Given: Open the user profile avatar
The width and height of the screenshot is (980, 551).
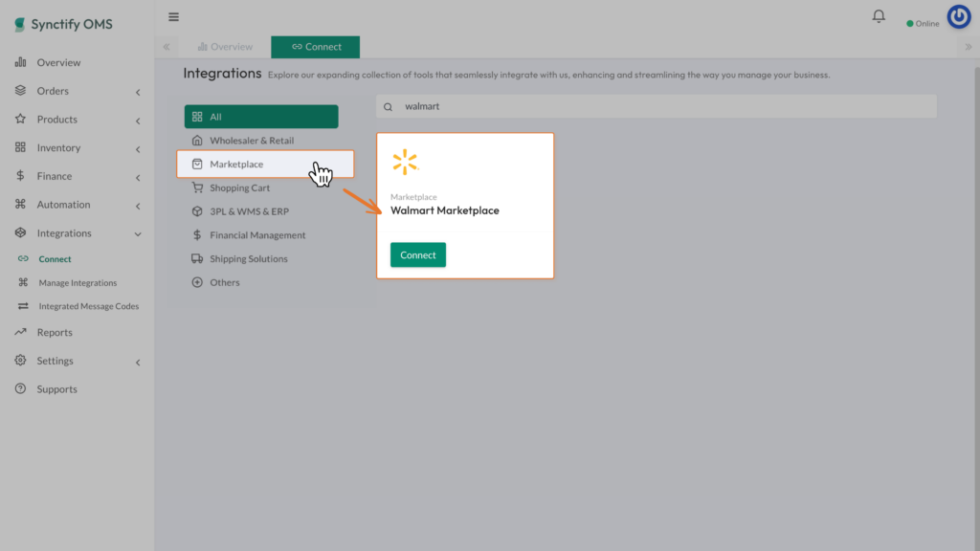Looking at the screenshot, I should [959, 17].
